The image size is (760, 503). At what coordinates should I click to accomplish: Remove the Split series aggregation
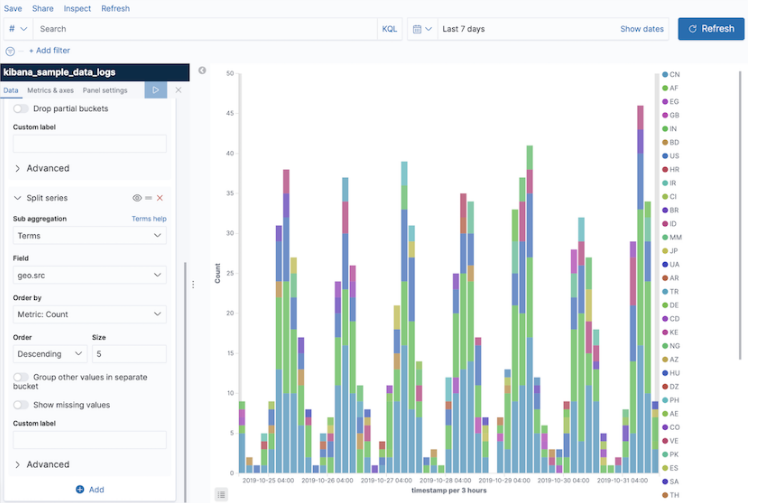pos(159,198)
